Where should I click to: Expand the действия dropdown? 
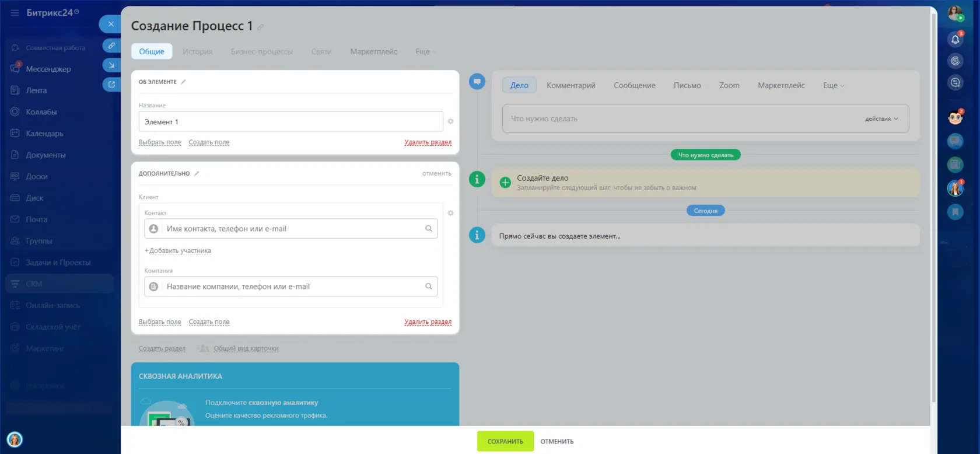(x=881, y=118)
